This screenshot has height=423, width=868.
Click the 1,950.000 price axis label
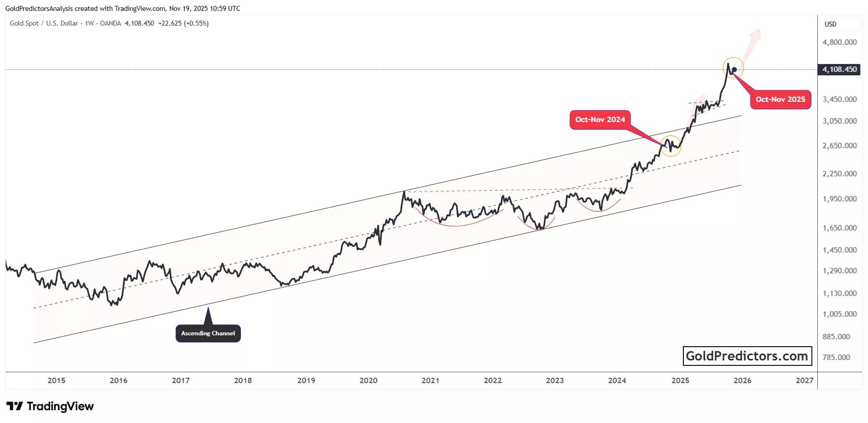coord(839,199)
